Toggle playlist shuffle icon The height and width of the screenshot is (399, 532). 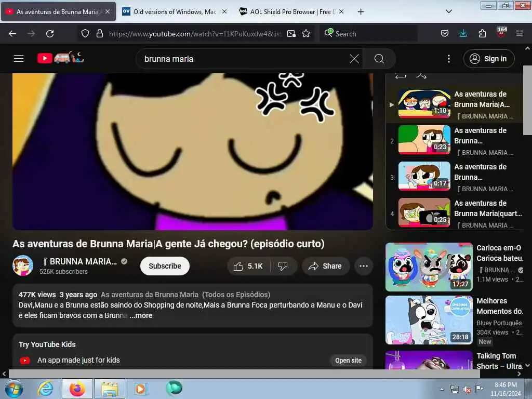(421, 76)
